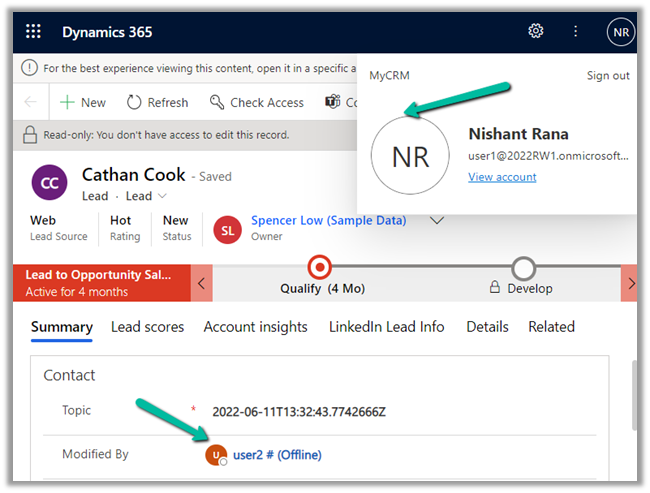Open the LinkedIn Lead Info tab
The height and width of the screenshot is (493, 650).
pos(386,327)
